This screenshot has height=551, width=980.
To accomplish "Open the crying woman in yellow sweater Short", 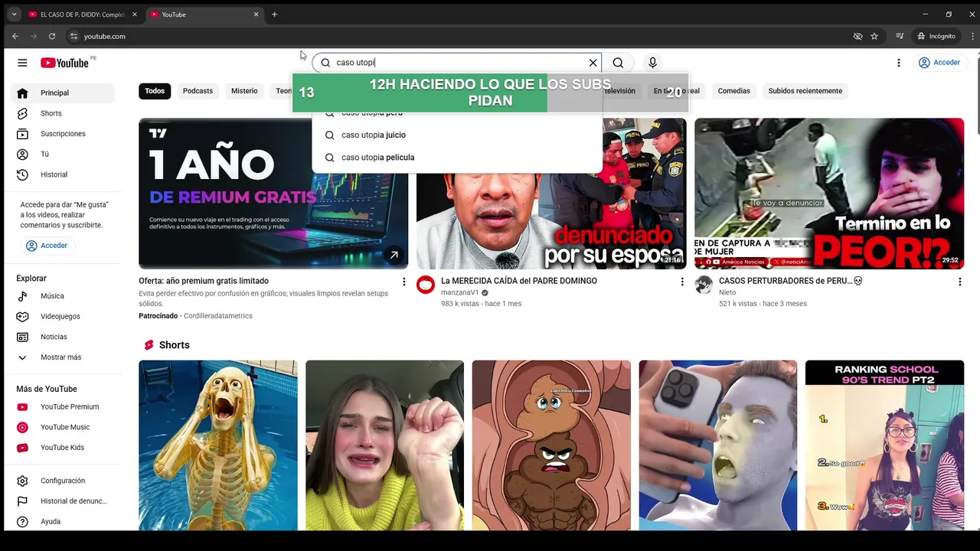I will point(384,445).
